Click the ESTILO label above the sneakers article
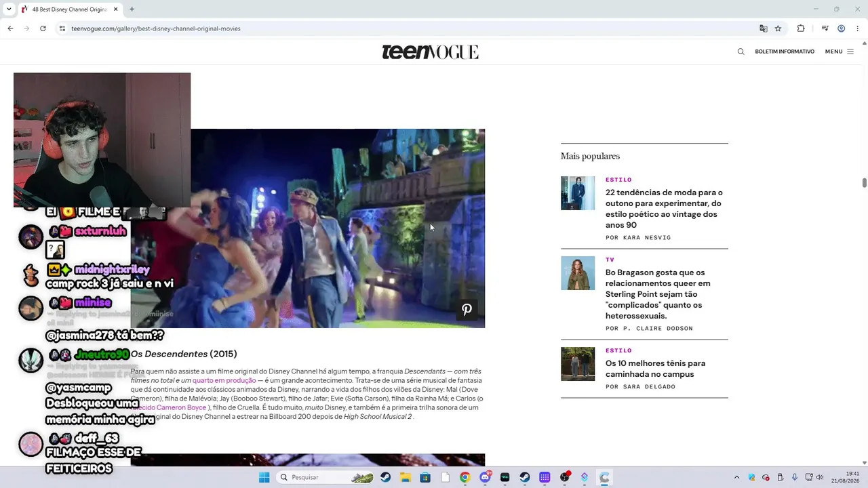 (x=618, y=350)
